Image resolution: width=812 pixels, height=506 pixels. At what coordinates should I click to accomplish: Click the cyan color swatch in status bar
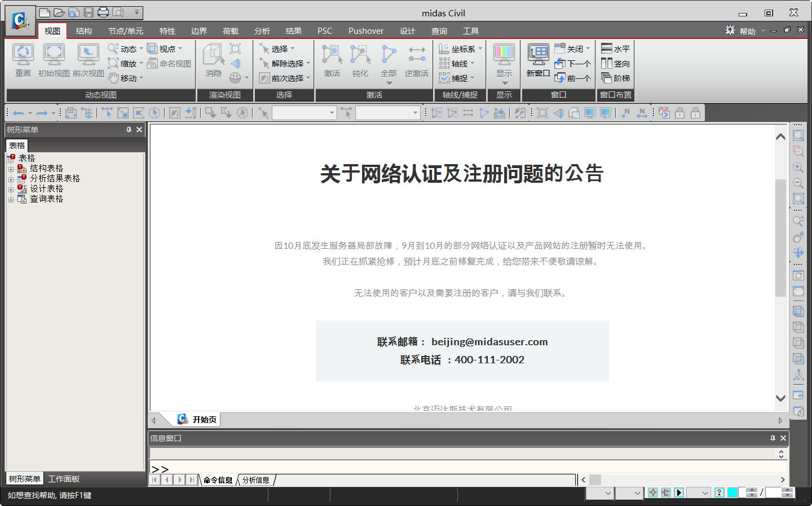click(732, 492)
